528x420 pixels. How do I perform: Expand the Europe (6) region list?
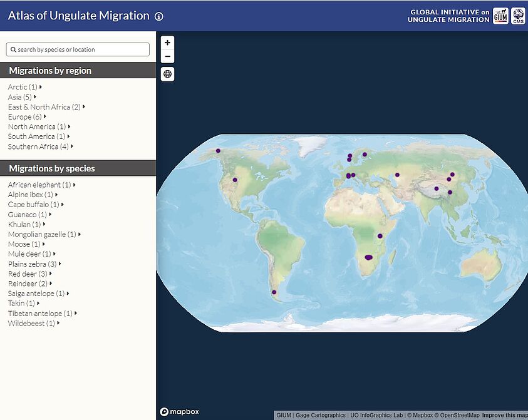[x=26, y=116]
